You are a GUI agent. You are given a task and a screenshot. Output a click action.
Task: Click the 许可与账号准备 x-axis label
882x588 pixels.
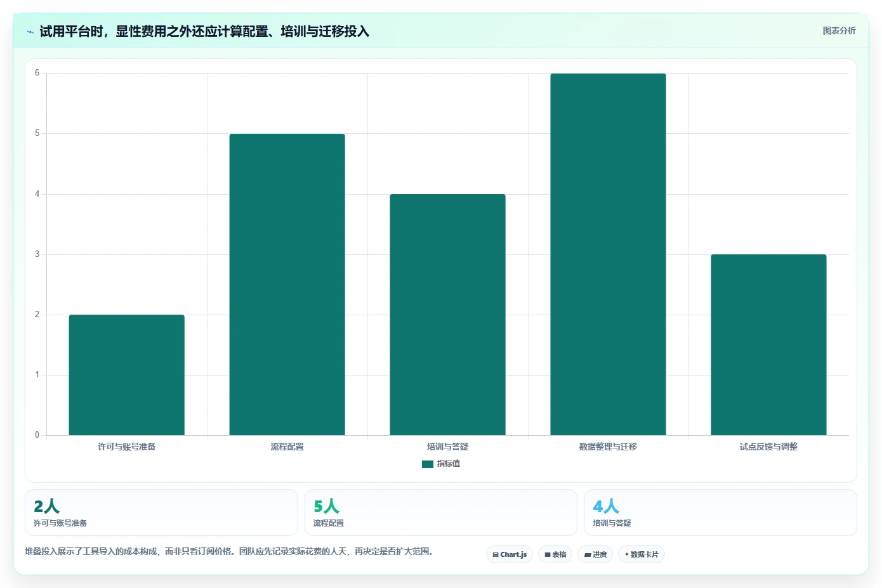pos(127,447)
